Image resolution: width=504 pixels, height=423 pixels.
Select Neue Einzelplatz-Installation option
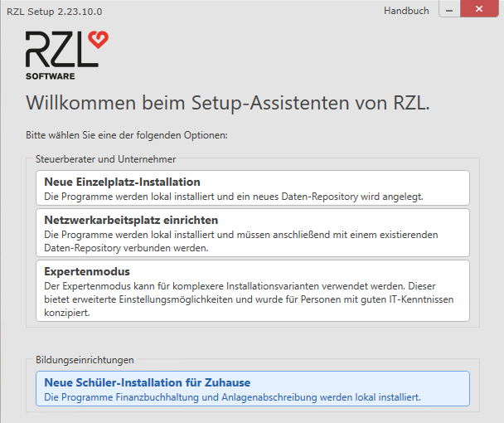122,182
